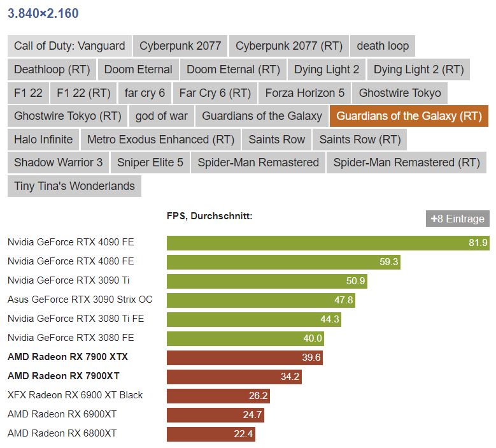Click active Guardians of the Galaxy (RT) tab
496x448 pixels.
point(409,116)
